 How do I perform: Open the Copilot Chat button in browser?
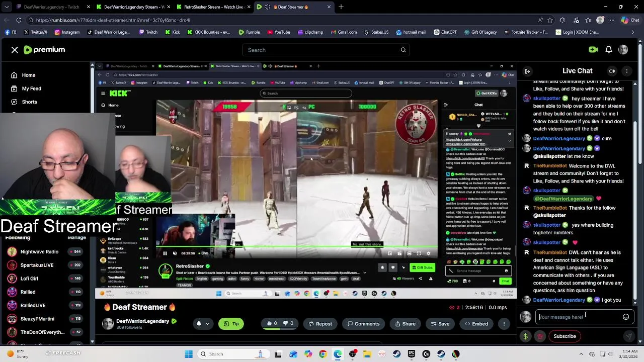click(630, 20)
